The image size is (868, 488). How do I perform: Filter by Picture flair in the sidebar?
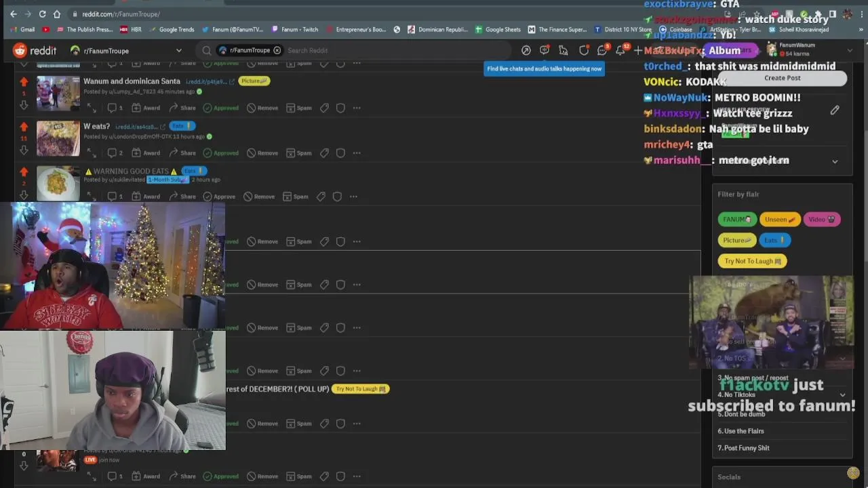click(x=737, y=240)
